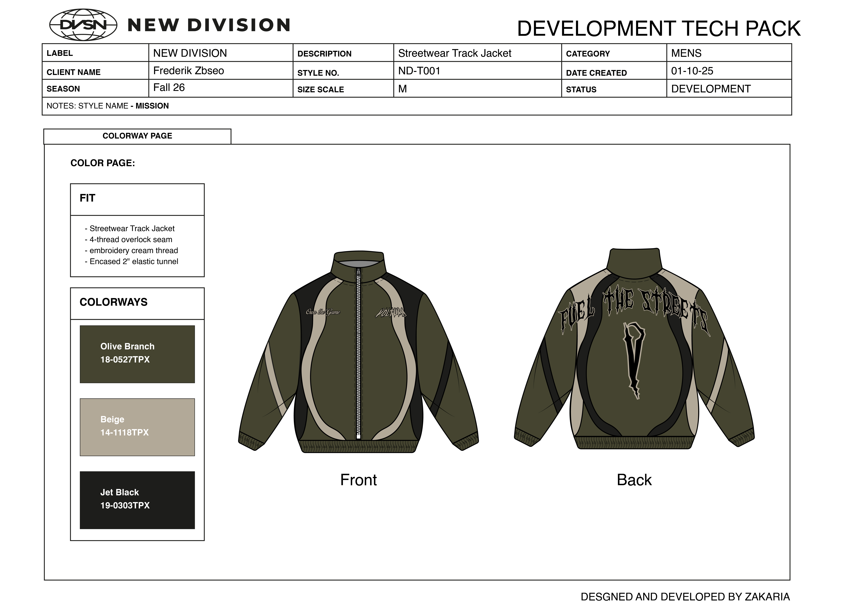
Task: Click the Own the Game chest embroidery
Action: tap(323, 312)
